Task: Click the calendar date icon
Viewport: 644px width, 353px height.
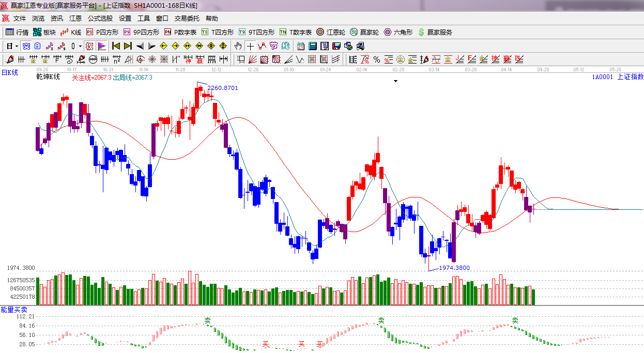Action: (x=300, y=46)
